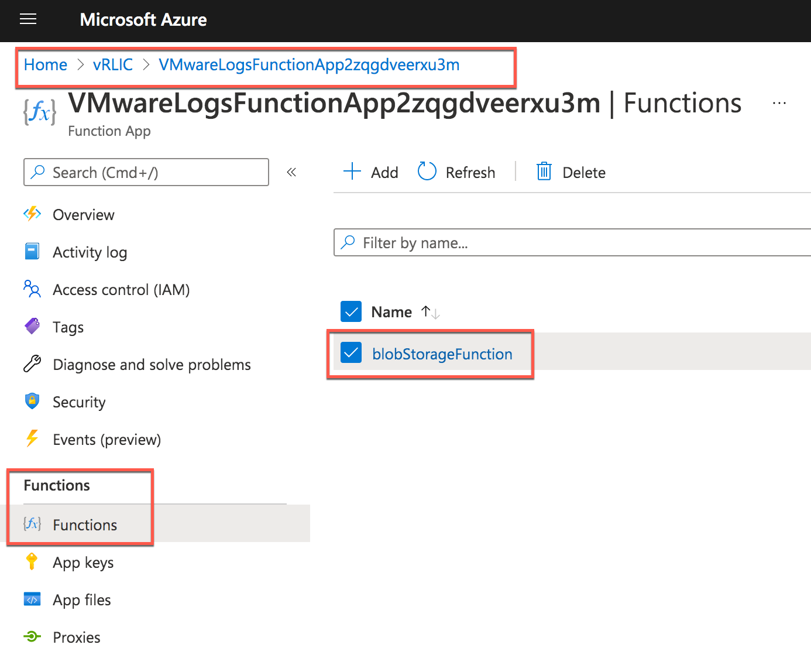Open Access control (IAM)
Screen dimensions: 811x672
121,290
